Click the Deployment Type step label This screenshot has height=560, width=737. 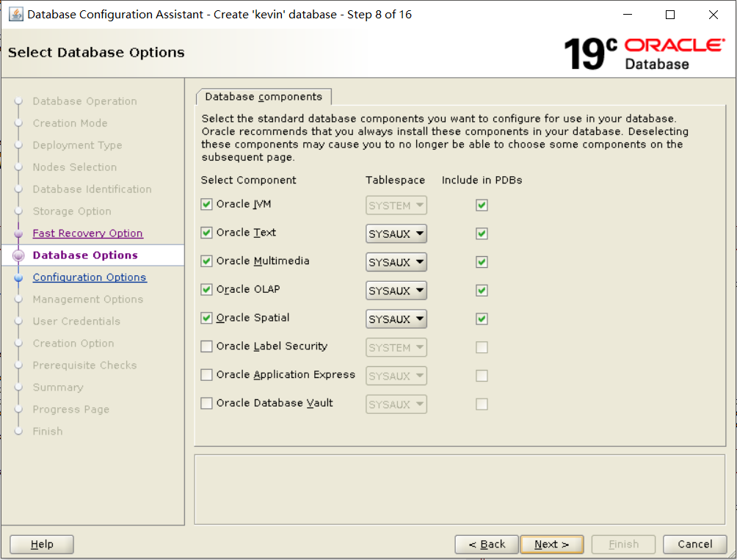[x=77, y=145]
